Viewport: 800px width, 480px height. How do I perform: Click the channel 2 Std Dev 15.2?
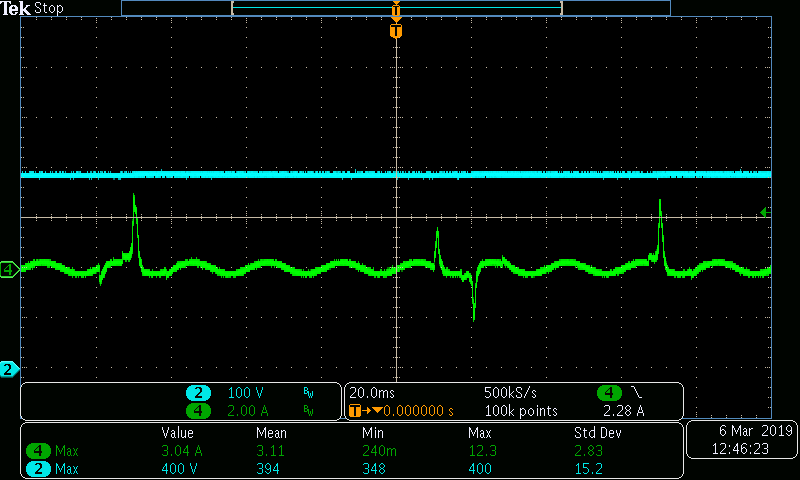point(588,469)
